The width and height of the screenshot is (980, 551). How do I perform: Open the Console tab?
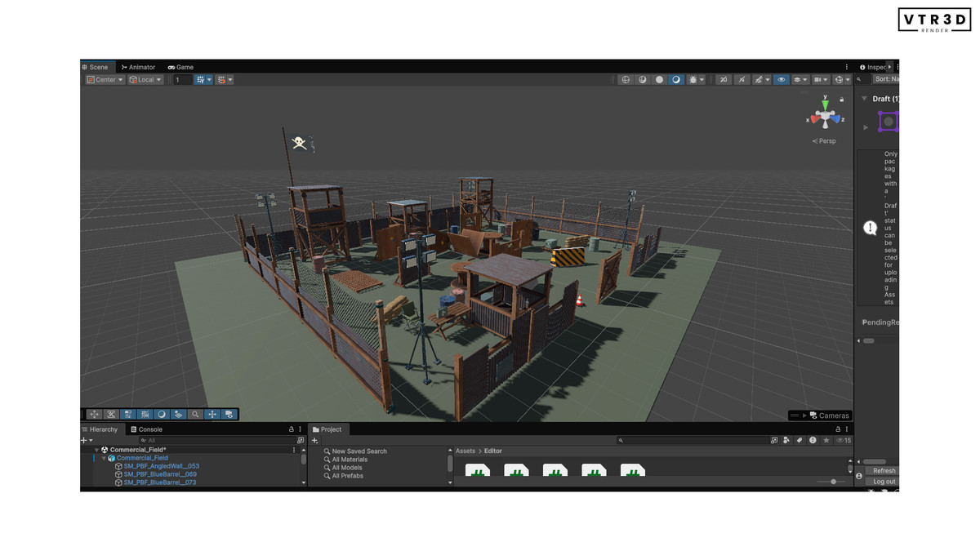click(x=146, y=429)
